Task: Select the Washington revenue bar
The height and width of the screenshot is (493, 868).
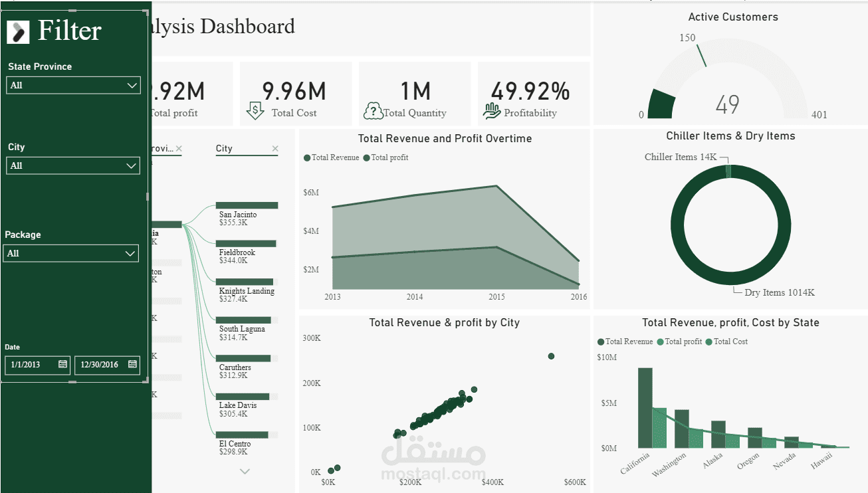Action: click(x=681, y=429)
